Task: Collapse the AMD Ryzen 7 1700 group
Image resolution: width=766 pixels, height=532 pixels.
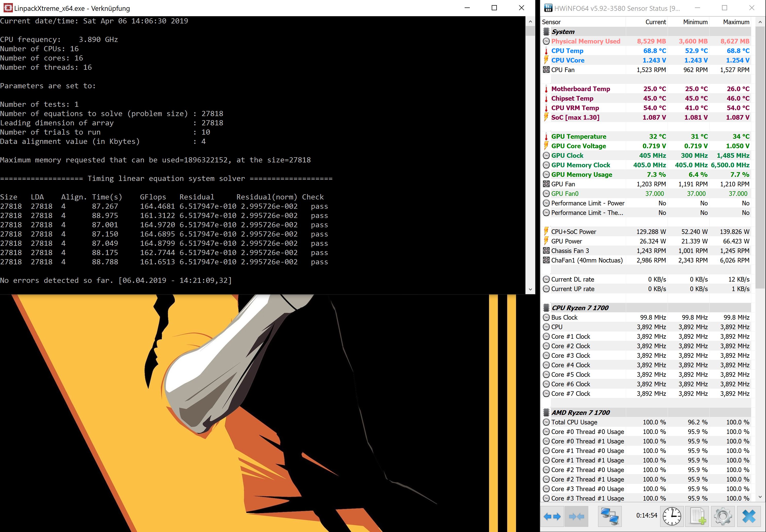Action: [580, 412]
